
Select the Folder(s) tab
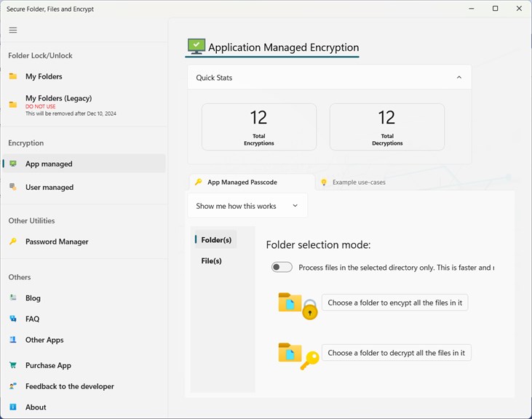pyautogui.click(x=216, y=239)
